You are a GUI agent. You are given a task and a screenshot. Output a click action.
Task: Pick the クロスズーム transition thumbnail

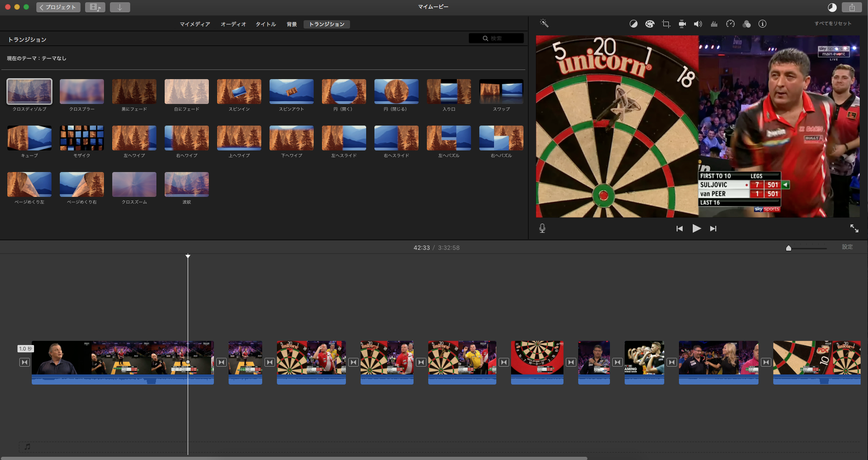tap(134, 184)
